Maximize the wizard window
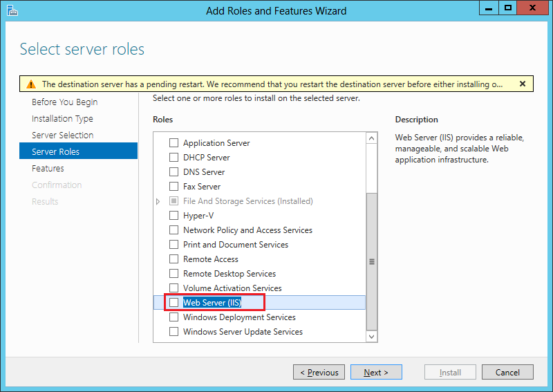 pyautogui.click(x=507, y=8)
